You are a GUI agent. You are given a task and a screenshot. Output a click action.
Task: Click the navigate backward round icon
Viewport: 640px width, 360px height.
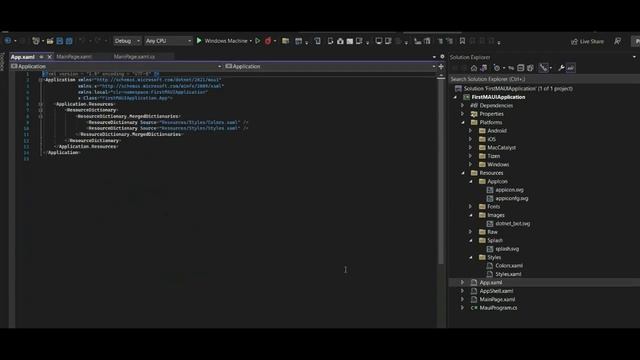[x=7, y=41]
